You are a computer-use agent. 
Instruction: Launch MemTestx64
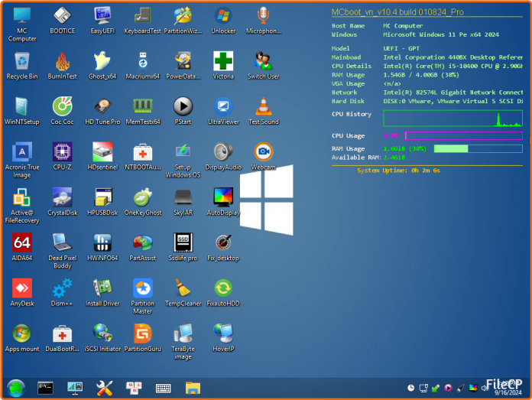[142, 112]
